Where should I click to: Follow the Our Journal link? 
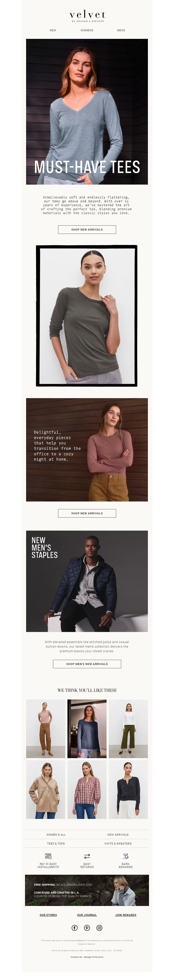(x=87, y=915)
